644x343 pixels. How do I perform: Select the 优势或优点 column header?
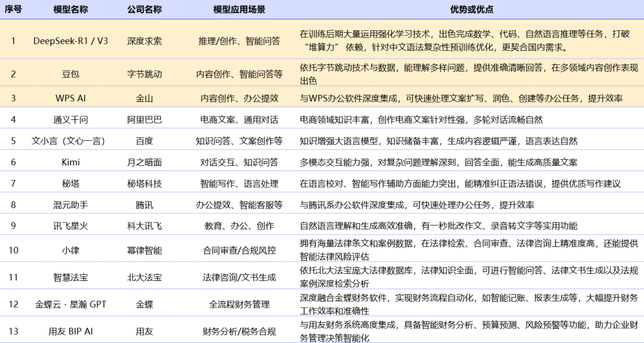pos(472,9)
